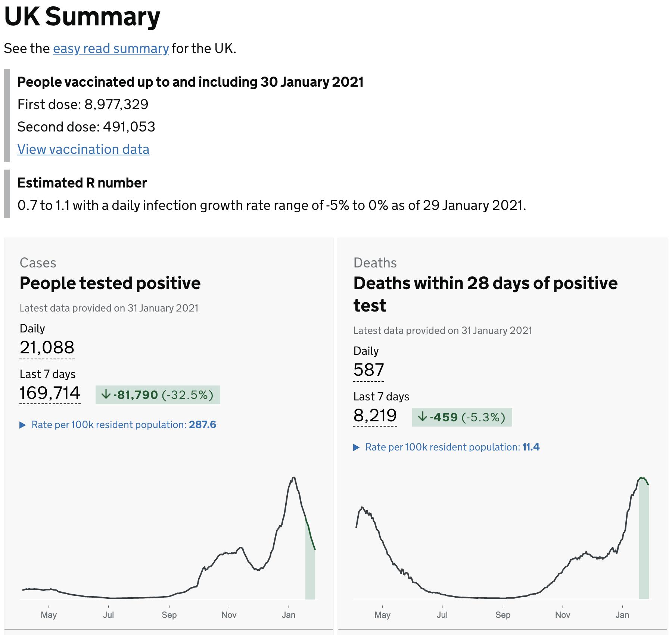Click the January peak on cases chart
The image size is (672, 635).
tap(294, 478)
